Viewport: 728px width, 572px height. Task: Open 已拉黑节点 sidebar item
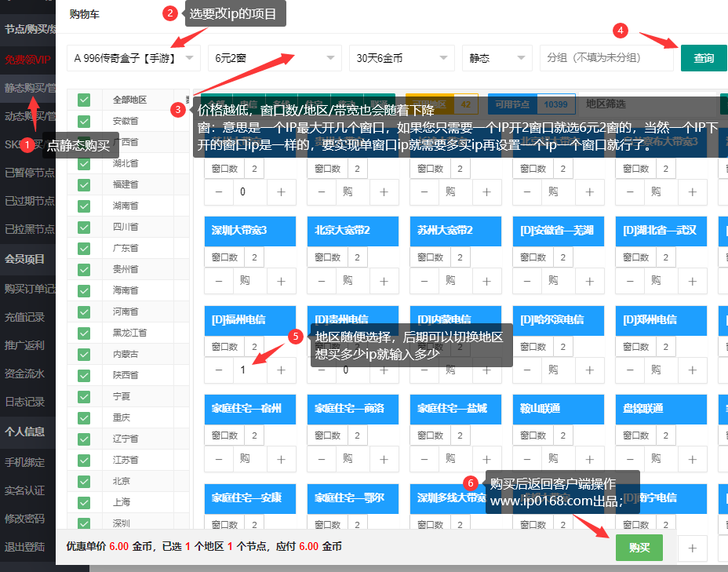click(28, 229)
